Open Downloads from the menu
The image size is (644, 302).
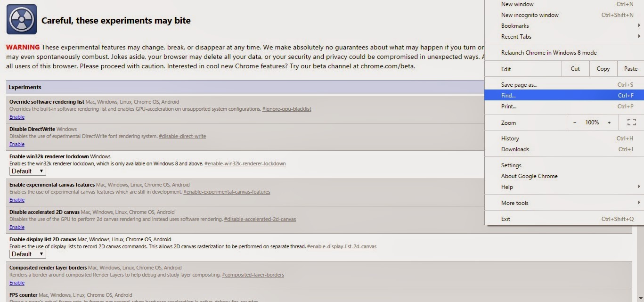(564, 149)
